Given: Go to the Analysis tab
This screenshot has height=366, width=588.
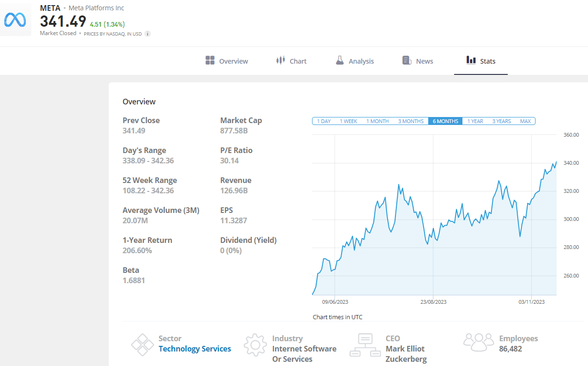Looking at the screenshot, I should point(355,61).
